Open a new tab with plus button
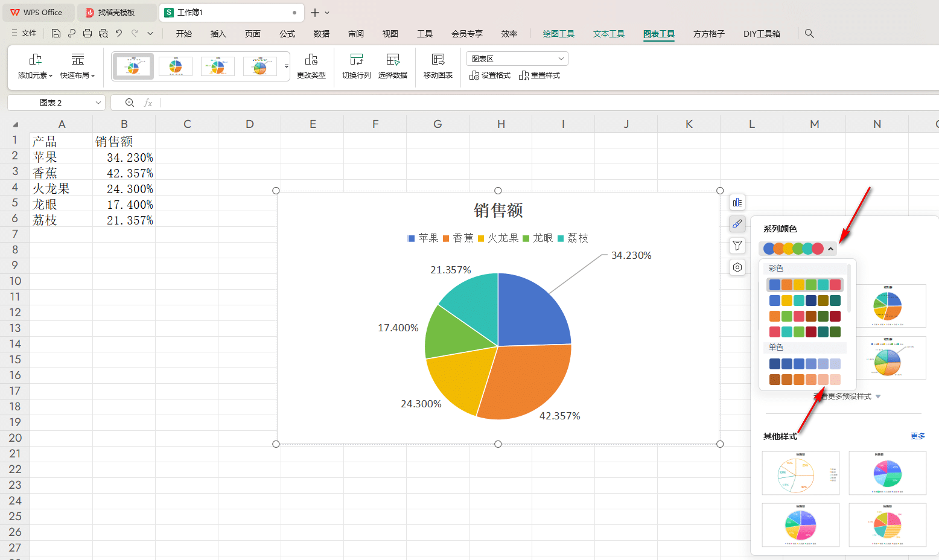This screenshot has width=939, height=560. (315, 13)
